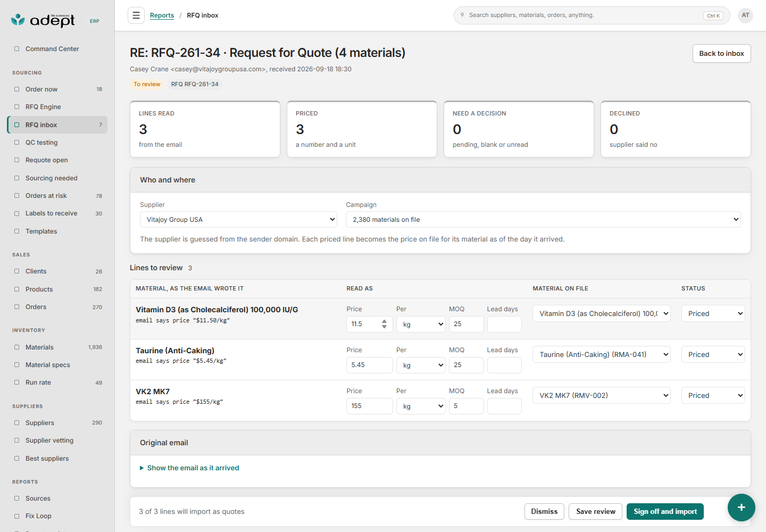Click the Sign off and import button
Viewport: 766px width, 532px height.
pyautogui.click(x=665, y=512)
